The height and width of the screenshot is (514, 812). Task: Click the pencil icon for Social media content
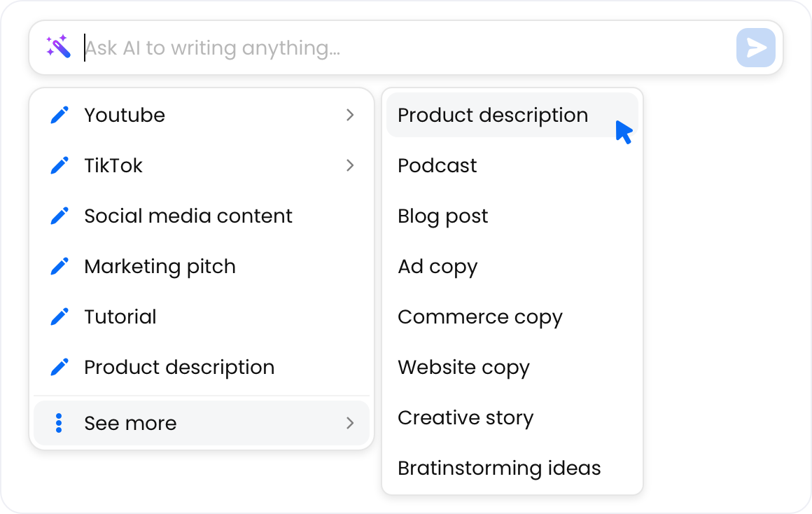[59, 216]
